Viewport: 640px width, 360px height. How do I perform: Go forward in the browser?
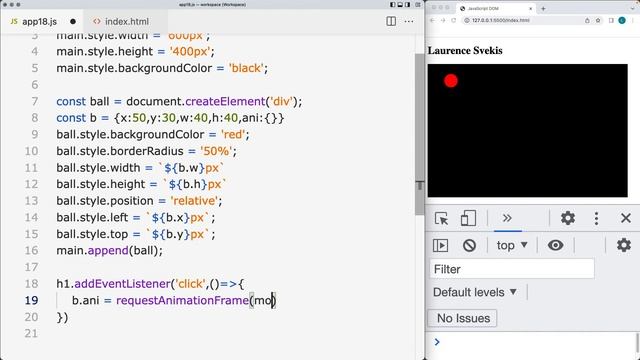point(443,20)
